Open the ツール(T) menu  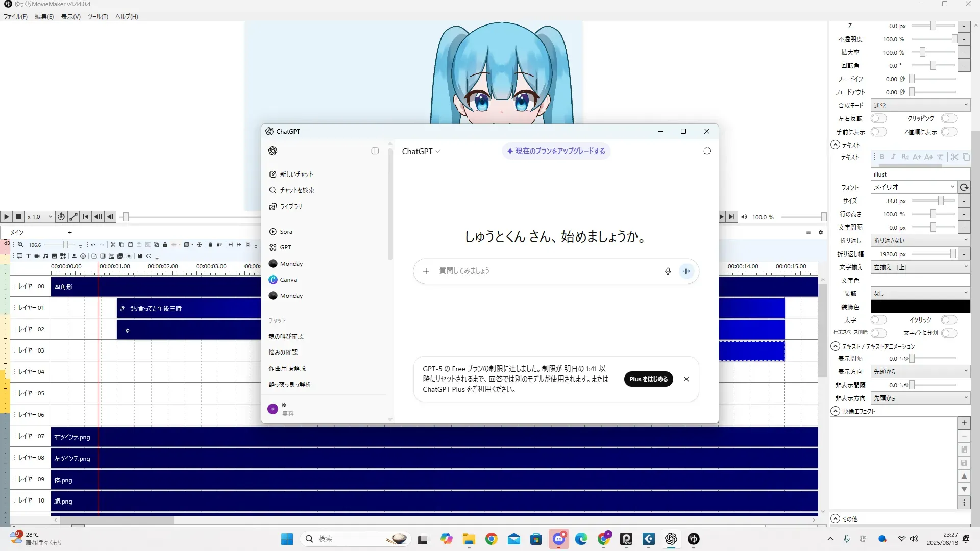point(97,16)
